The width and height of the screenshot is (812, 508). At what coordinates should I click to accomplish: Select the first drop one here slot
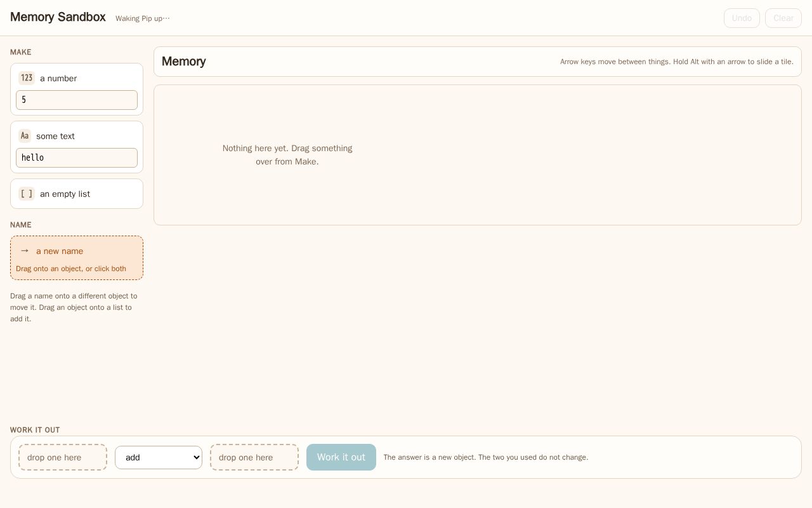coord(63,457)
